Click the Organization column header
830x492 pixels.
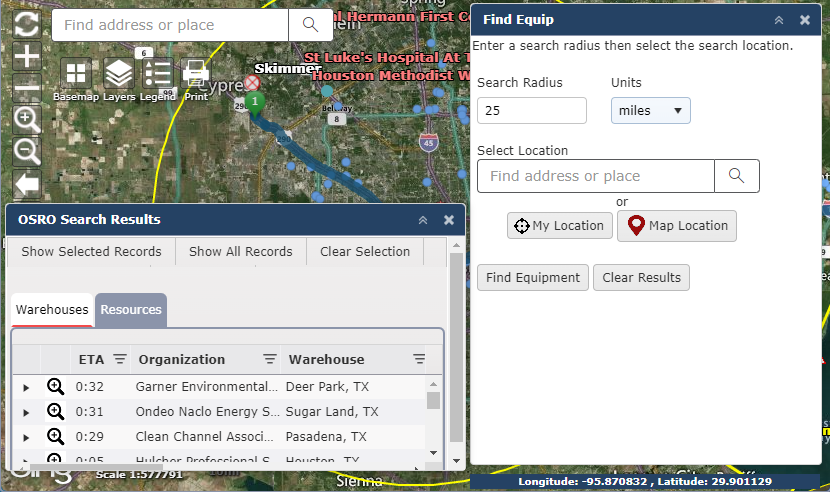click(182, 359)
